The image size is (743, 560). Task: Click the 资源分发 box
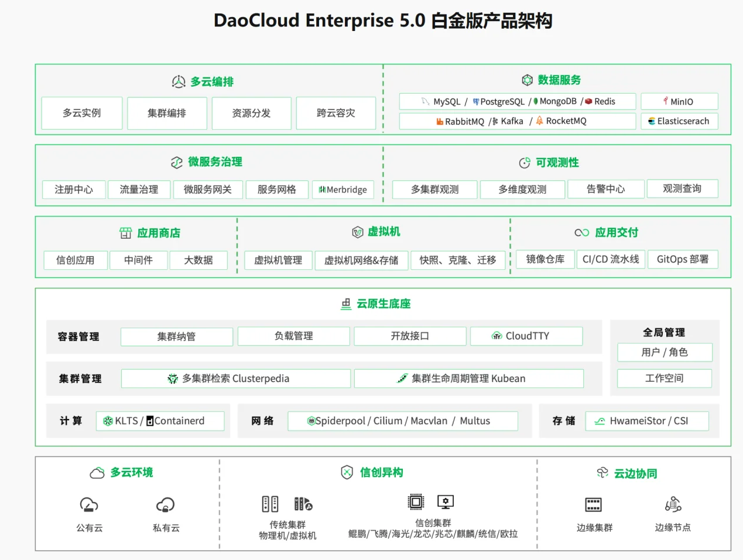[251, 113]
